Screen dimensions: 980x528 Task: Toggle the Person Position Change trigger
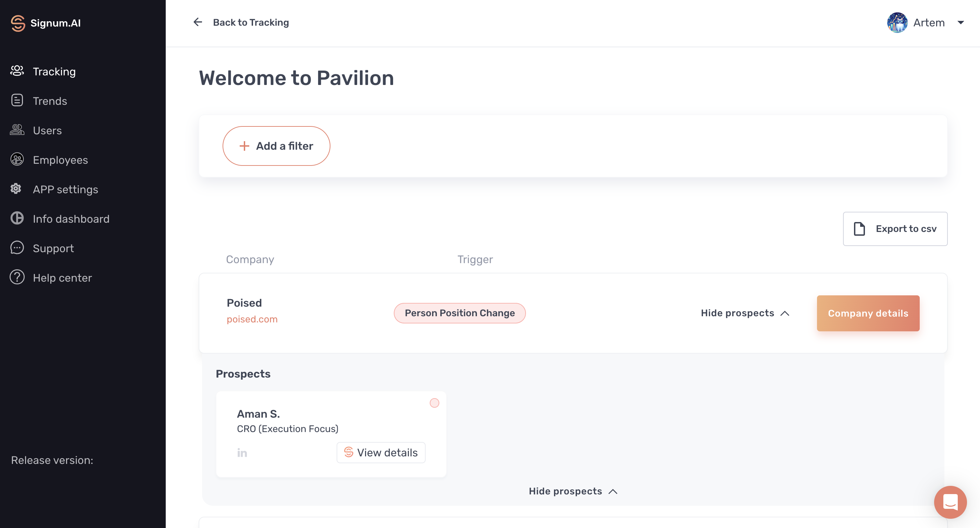click(x=459, y=312)
